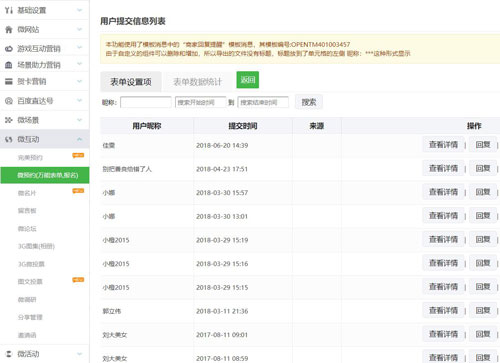Expand the 场景助力营销 chevron
The width and height of the screenshot is (500, 363).
click(x=79, y=64)
